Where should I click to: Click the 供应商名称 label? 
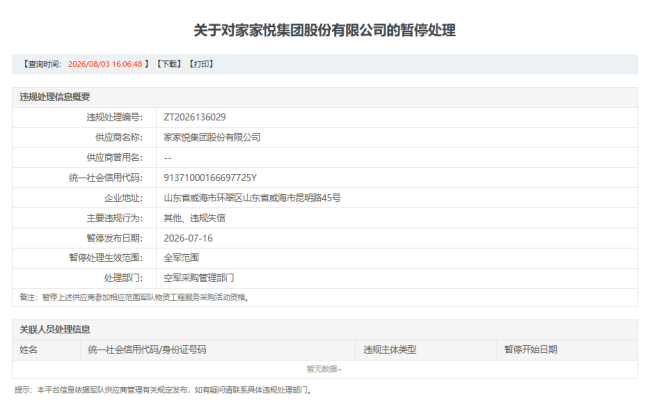click(x=119, y=137)
